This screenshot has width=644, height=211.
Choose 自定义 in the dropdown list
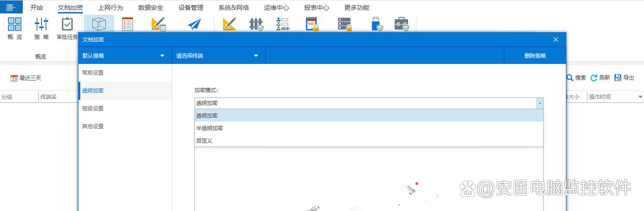pos(369,140)
